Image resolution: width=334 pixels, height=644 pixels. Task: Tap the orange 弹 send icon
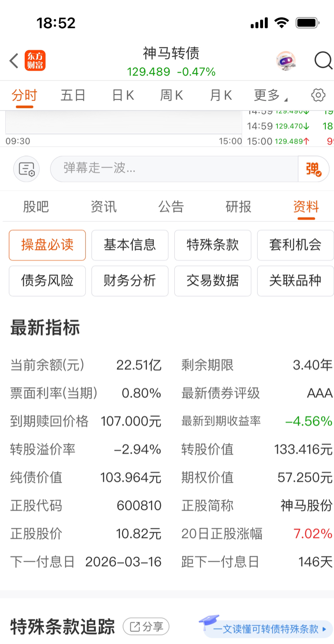point(314,169)
